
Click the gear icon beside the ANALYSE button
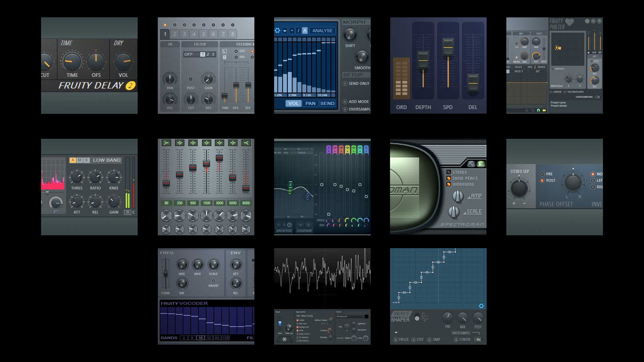tap(277, 31)
